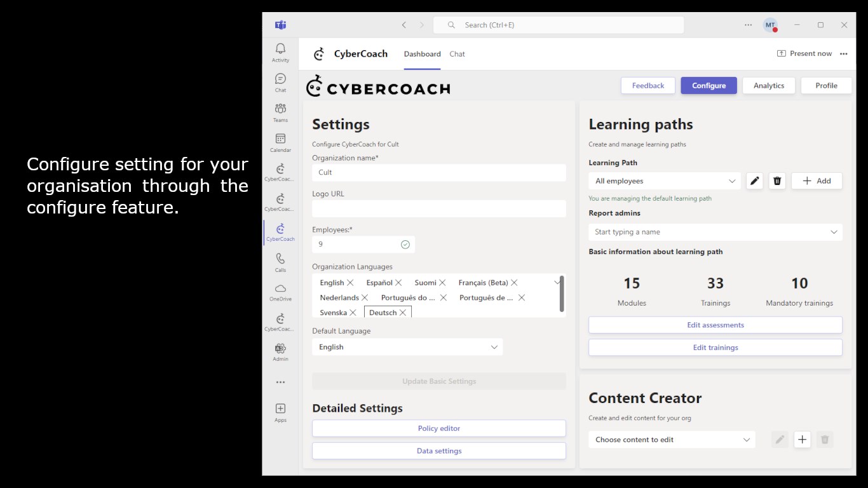
Task: Select the Configure button
Action: (x=709, y=86)
